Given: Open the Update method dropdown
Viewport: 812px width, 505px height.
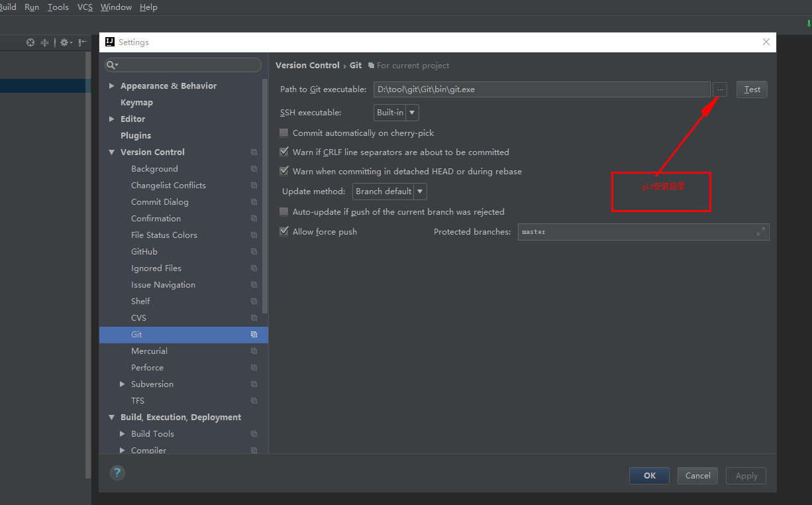Looking at the screenshot, I should [x=389, y=192].
